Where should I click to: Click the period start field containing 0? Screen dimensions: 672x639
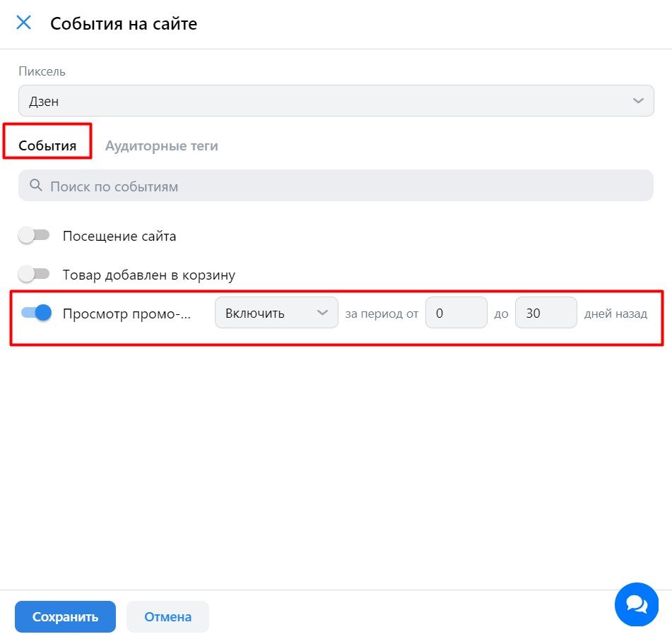pos(456,313)
